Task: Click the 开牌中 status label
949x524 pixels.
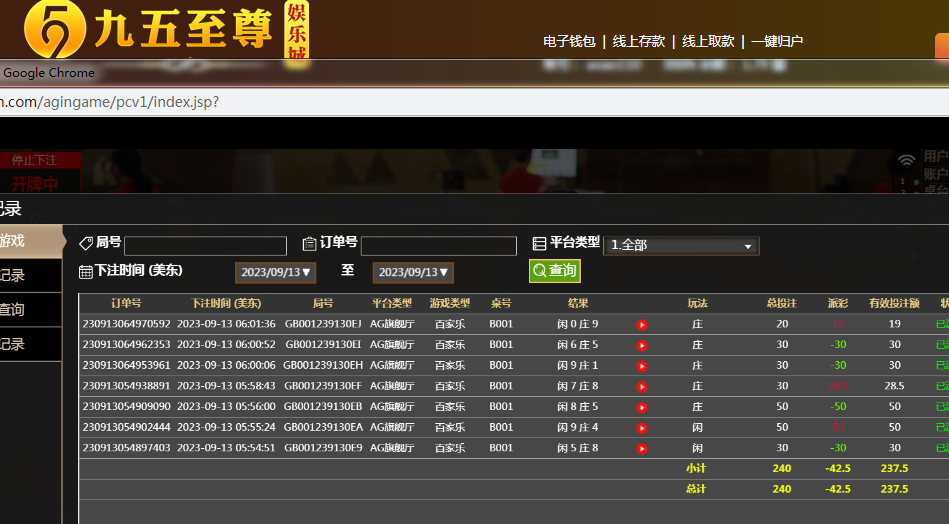Action: coord(34,183)
